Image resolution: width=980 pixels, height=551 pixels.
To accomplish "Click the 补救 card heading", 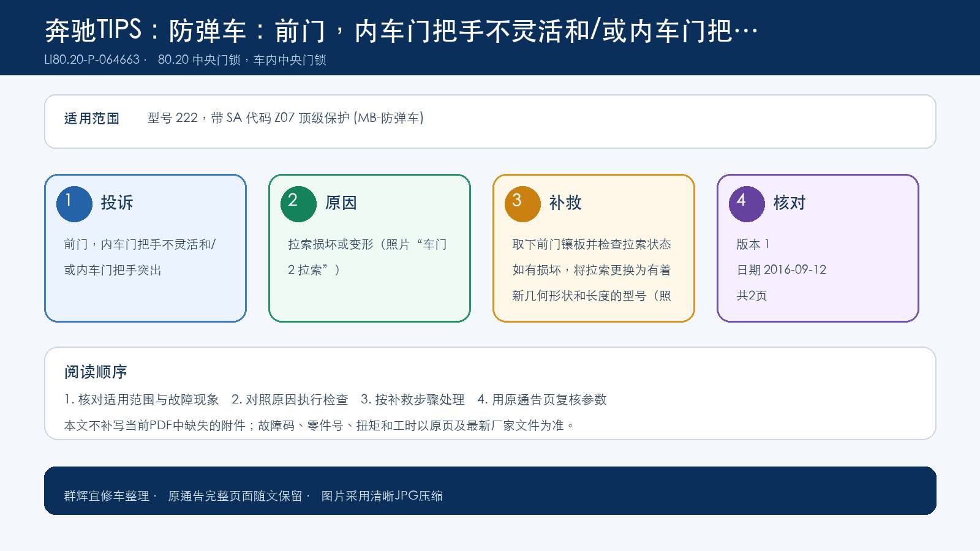I will [565, 203].
